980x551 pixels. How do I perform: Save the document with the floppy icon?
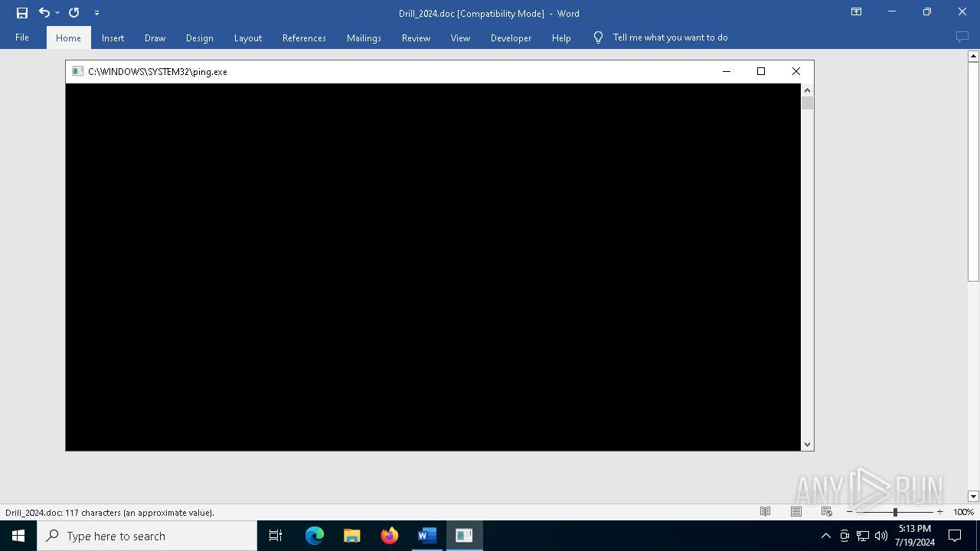22,13
